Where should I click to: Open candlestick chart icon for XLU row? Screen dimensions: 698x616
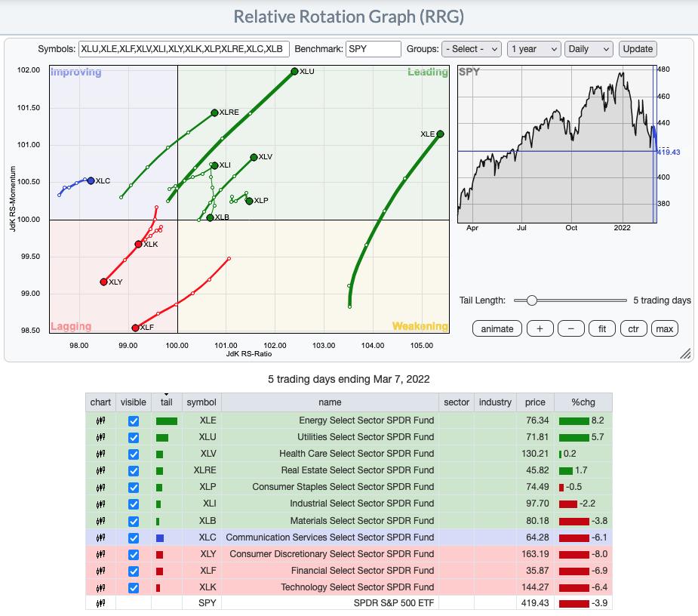(100, 437)
